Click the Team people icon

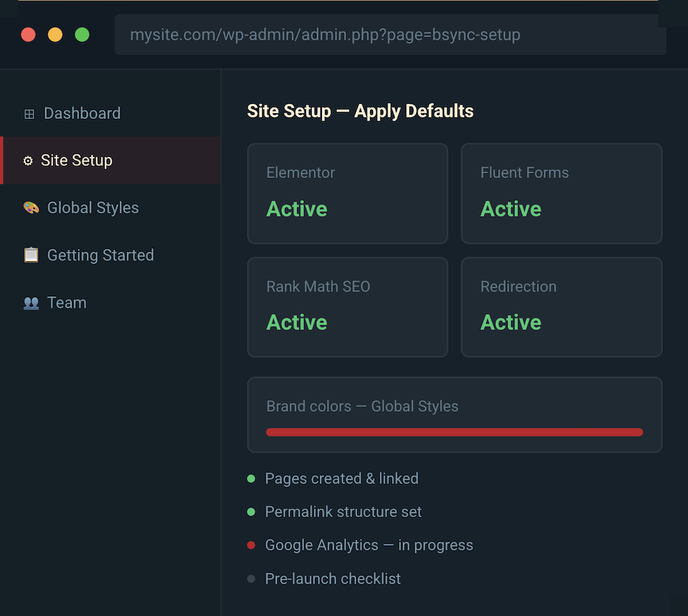(31, 302)
